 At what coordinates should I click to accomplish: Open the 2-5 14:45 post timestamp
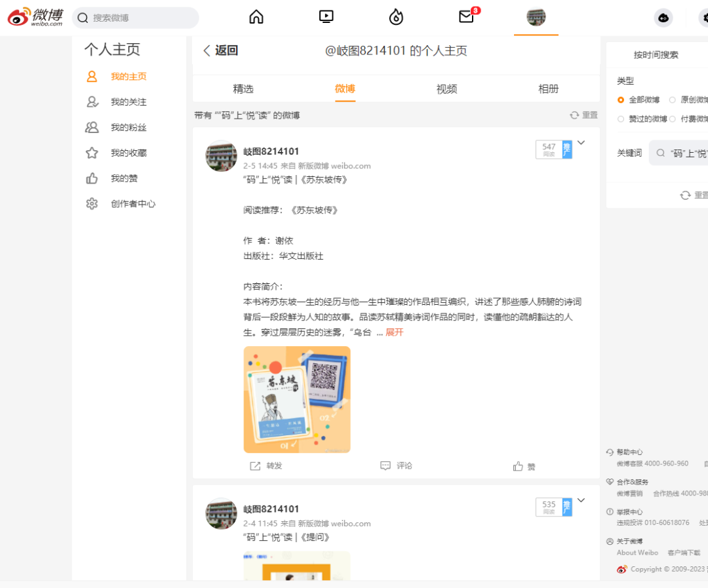[260, 166]
